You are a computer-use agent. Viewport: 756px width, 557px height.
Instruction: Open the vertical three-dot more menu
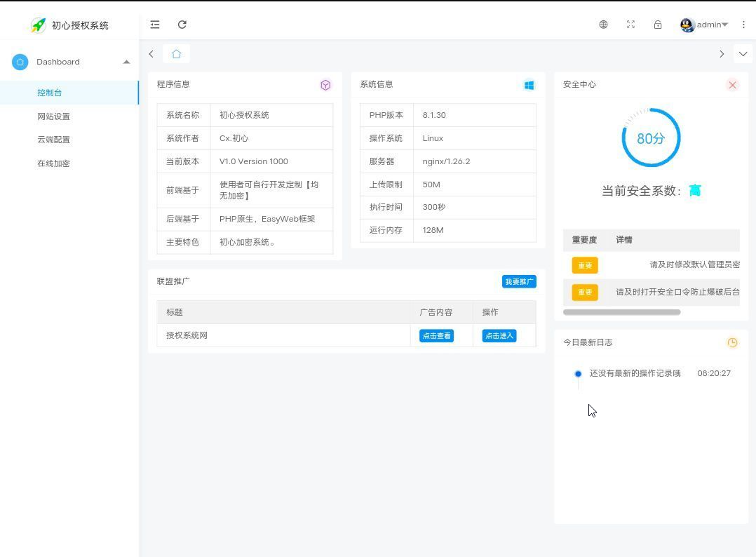[743, 25]
